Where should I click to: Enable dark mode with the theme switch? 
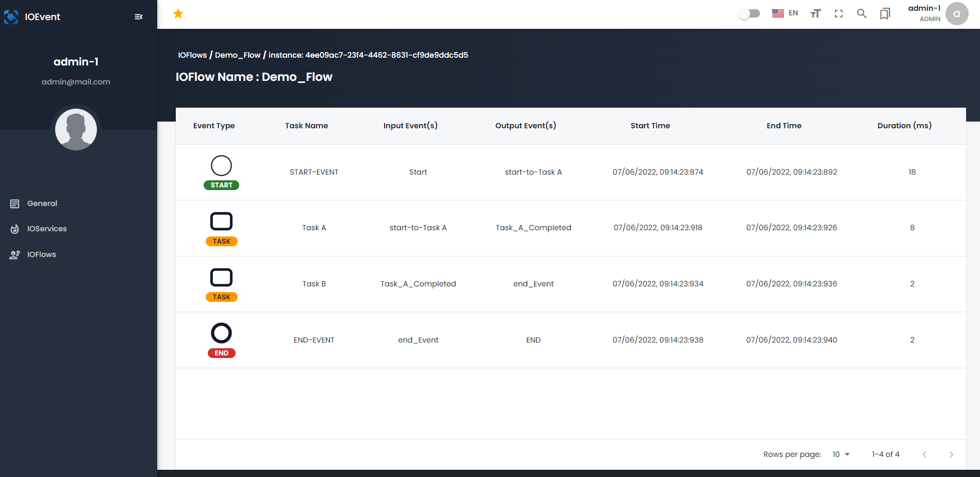tap(749, 13)
